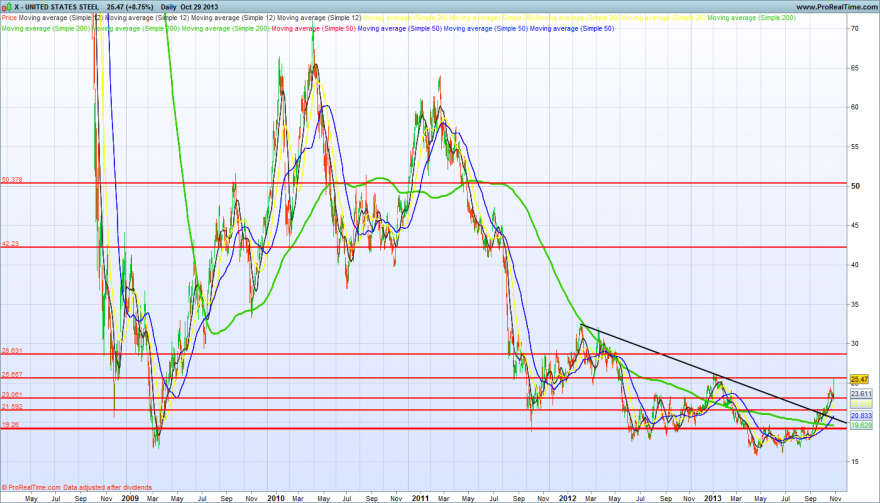Click the Oct 29 2013 date label
Image resolution: width=880 pixels, height=503 pixels.
click(x=201, y=7)
